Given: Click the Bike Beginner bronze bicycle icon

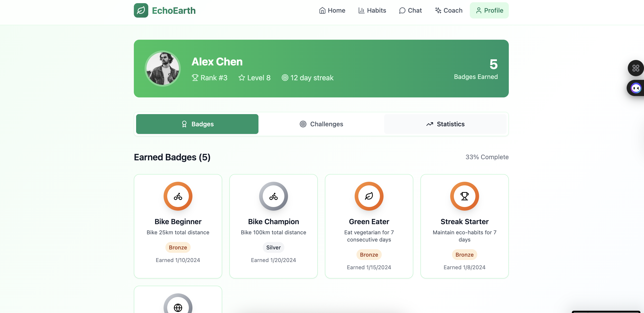Looking at the screenshot, I should (178, 196).
